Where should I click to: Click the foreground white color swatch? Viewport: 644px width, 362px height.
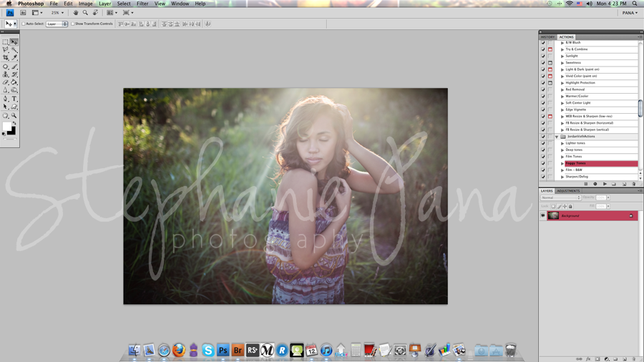[x=6, y=126]
